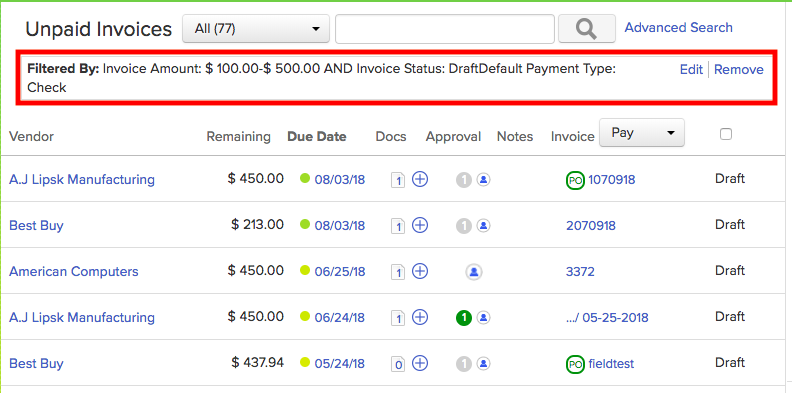The image size is (792, 393).
Task: Click gray approval badge for fieldtest invoice
Action: (x=464, y=364)
